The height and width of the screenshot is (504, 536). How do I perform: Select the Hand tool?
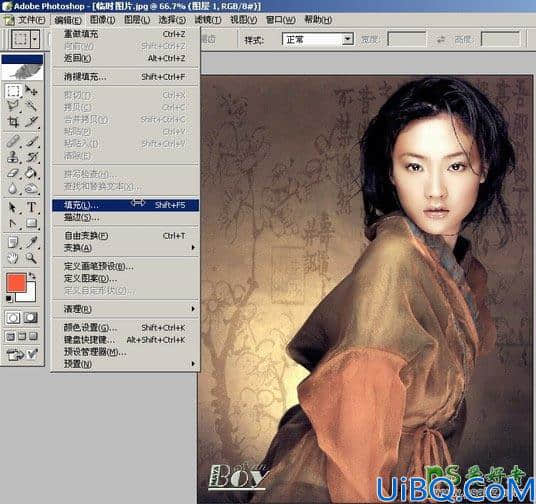[x=13, y=258]
